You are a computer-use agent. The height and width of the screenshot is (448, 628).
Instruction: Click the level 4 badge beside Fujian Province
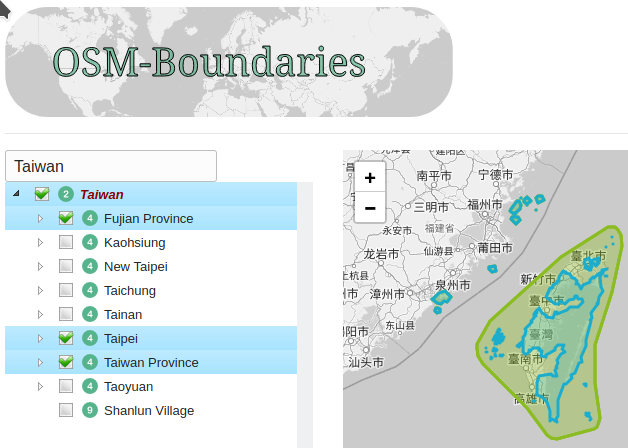click(90, 219)
